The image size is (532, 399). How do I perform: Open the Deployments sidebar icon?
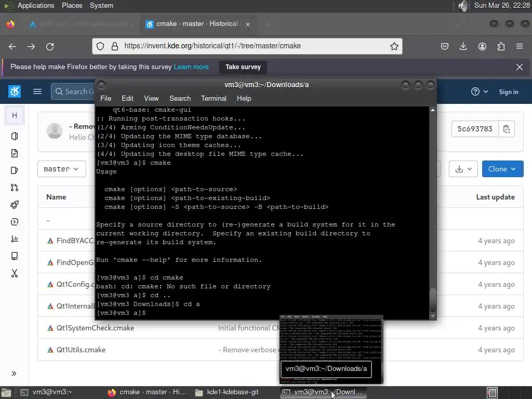pos(14,222)
